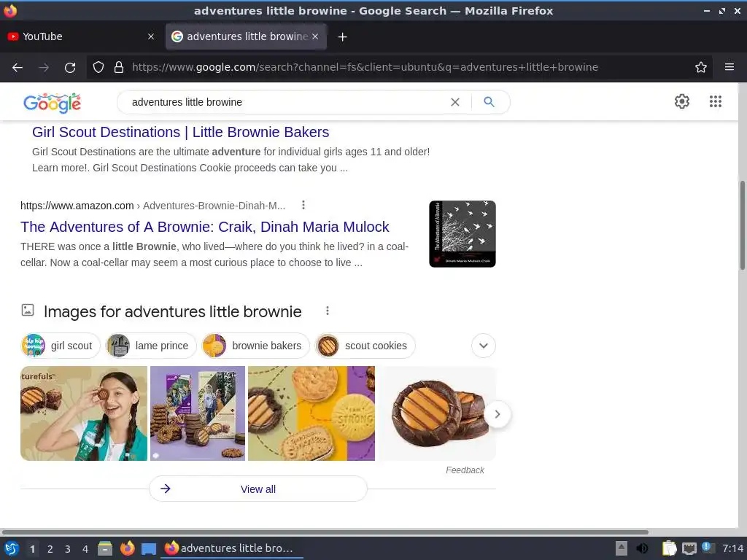Open Google quick settings gear

[x=682, y=101]
